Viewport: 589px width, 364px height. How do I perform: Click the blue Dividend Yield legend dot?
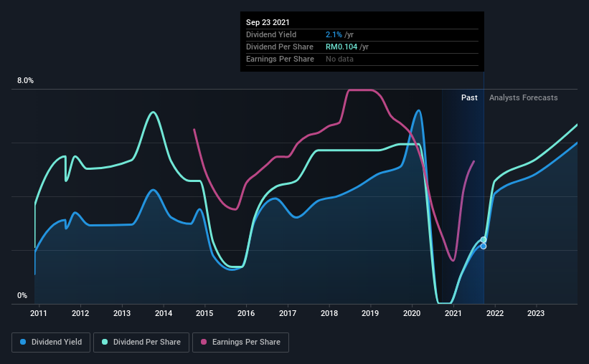[x=23, y=342]
